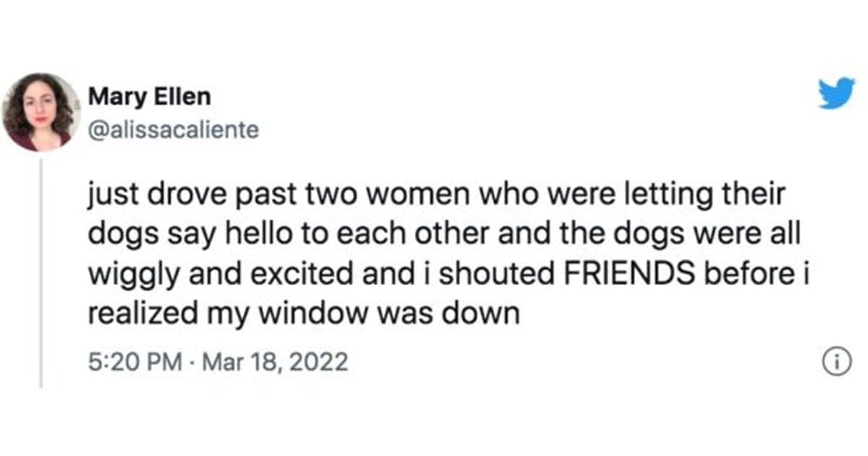Click the 5:20 PM timestamp
This screenshot has width=868, height=456.
(x=134, y=361)
